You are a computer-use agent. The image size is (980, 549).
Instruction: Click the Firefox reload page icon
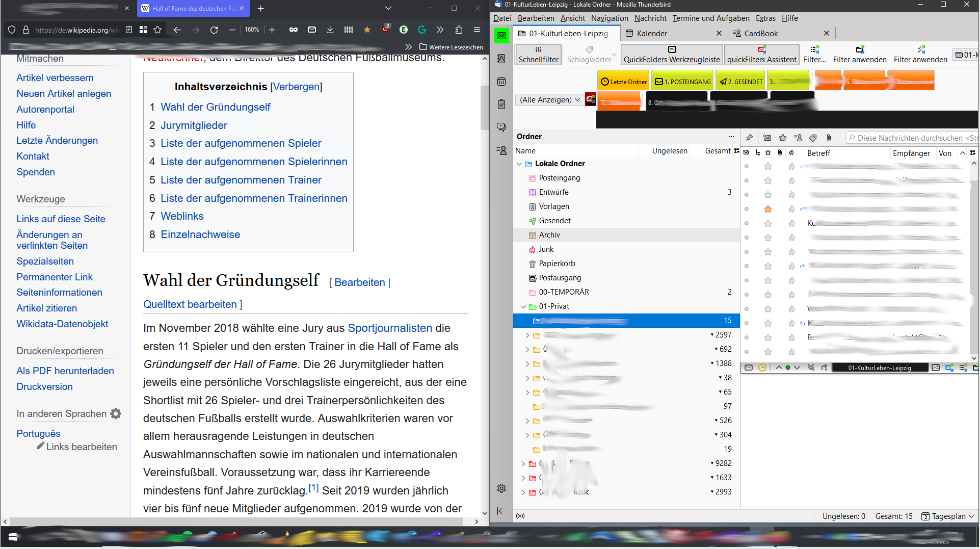[x=214, y=30]
